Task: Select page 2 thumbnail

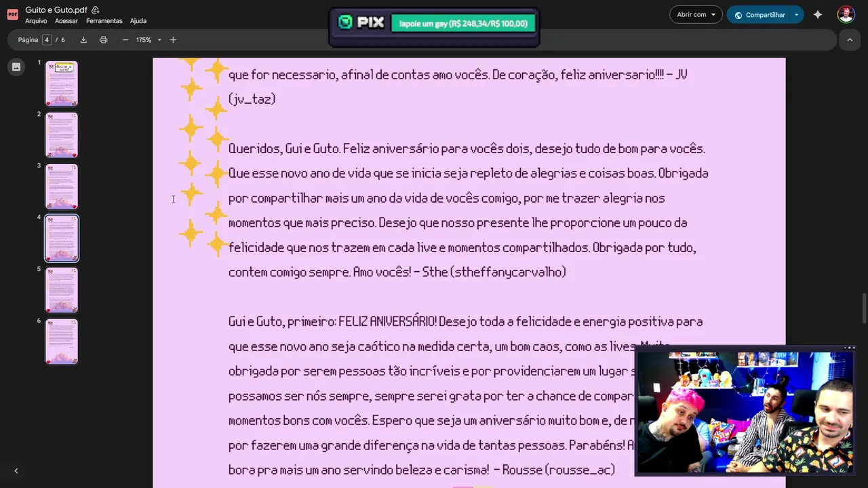Action: click(62, 135)
